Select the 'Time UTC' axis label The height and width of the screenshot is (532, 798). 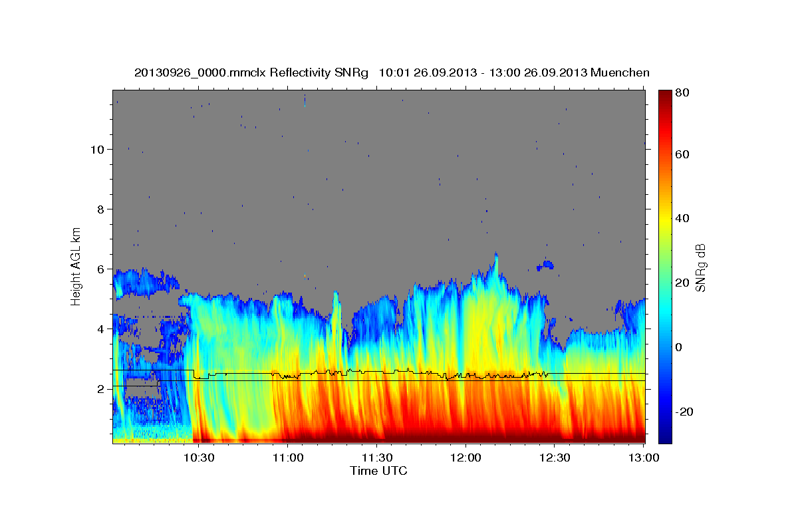(378, 471)
